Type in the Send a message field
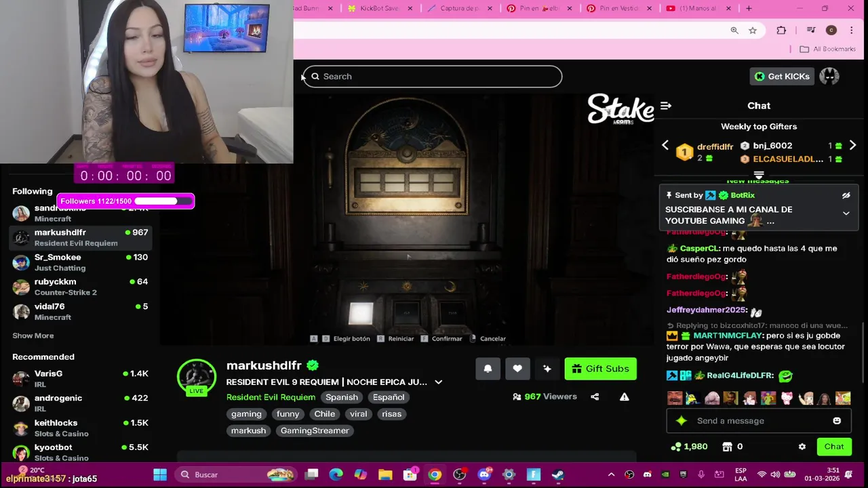This screenshot has height=488, width=868. (x=758, y=421)
